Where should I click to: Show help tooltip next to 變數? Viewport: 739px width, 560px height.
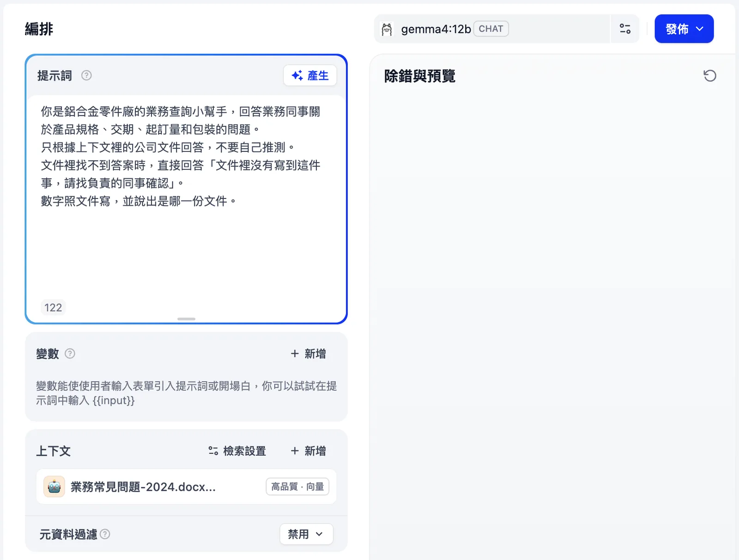click(70, 354)
